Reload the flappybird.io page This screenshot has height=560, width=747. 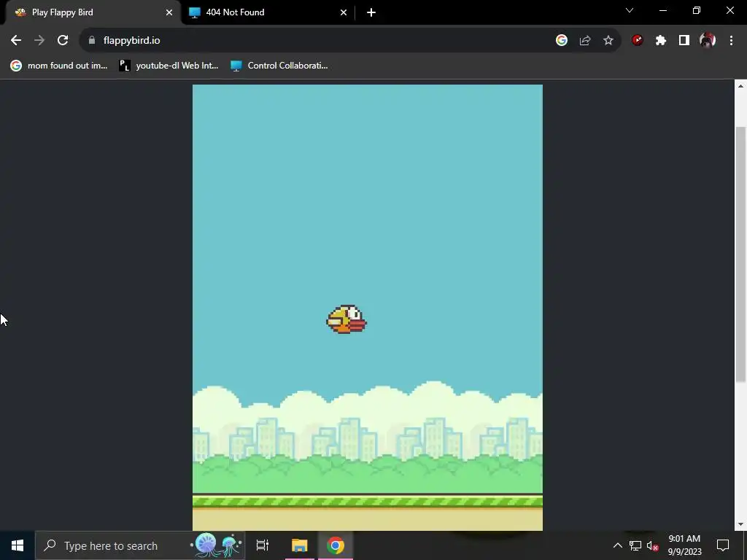pyautogui.click(x=63, y=41)
